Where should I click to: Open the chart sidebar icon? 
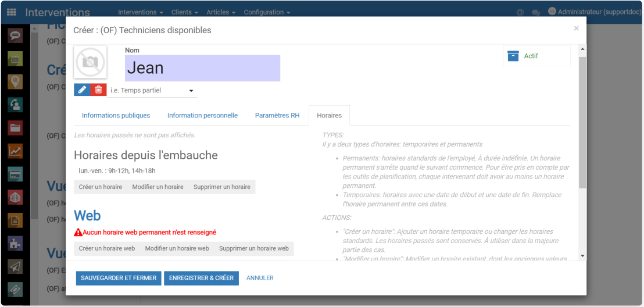pyautogui.click(x=15, y=151)
